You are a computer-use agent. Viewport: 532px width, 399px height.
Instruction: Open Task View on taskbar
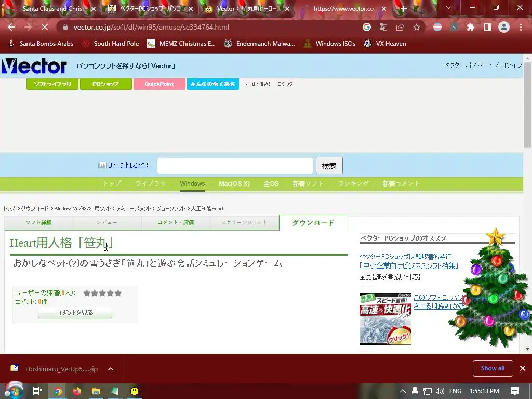(x=37, y=391)
